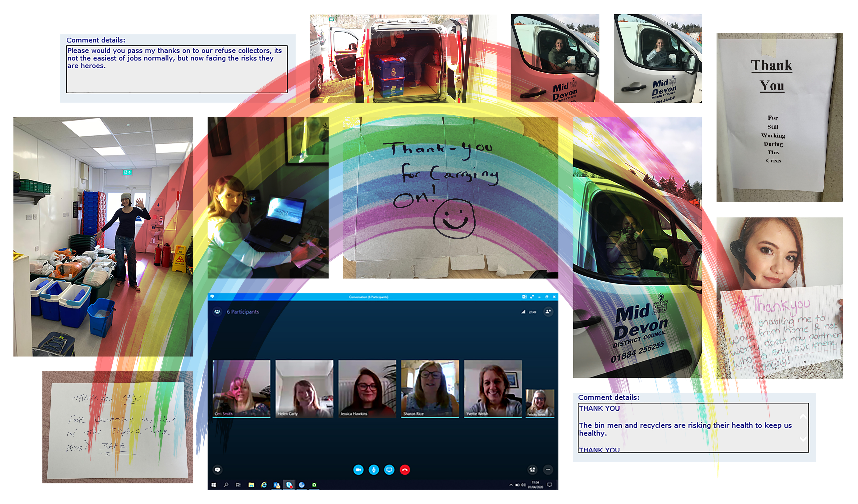This screenshot has width=858, height=504.
Task: Toggle full screen view in title bar
Action: tap(532, 297)
